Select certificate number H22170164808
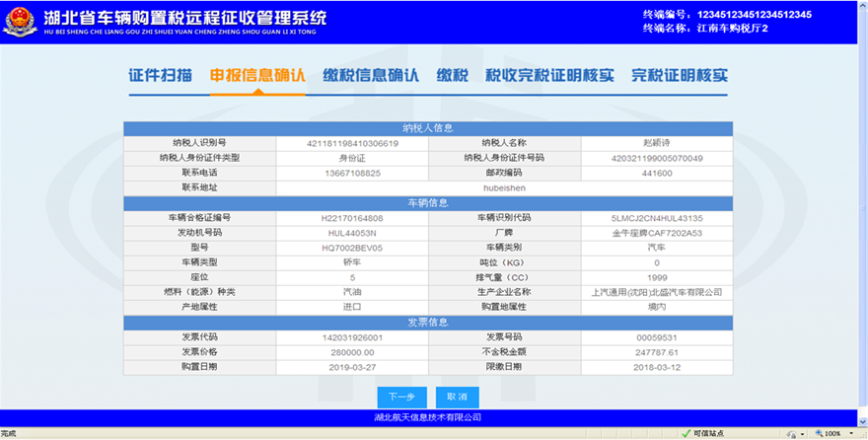 (x=352, y=218)
